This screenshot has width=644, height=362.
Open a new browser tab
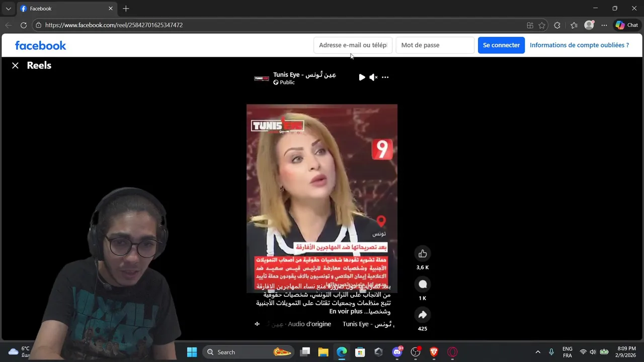click(x=126, y=9)
